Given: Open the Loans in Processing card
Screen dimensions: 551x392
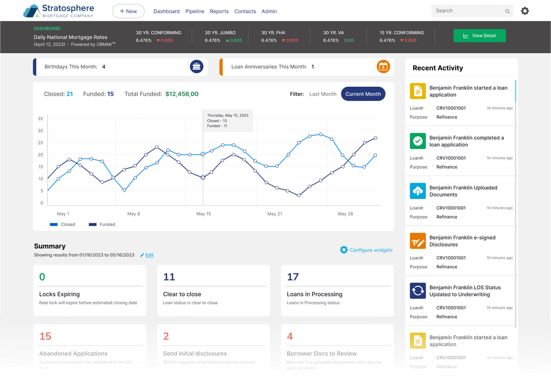Looking at the screenshot, I should tap(337, 290).
